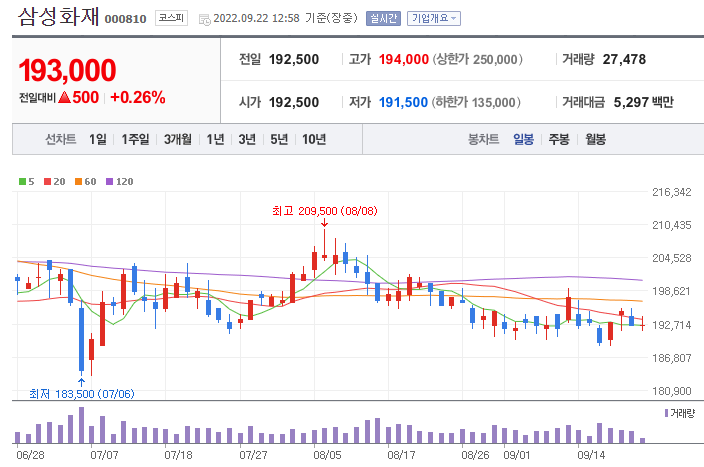Click the 07/18 date axis label
Image resolution: width=704 pixels, height=467 pixels.
tap(178, 455)
